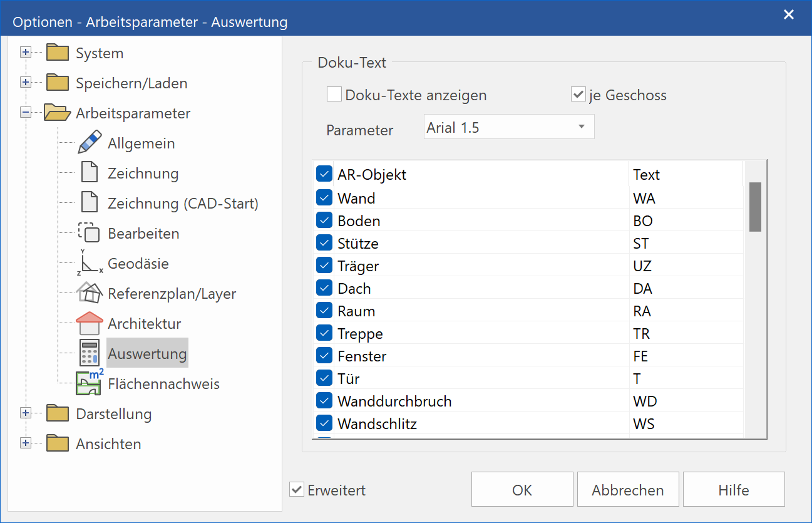
Task: Click the Abbrechen button
Action: click(628, 489)
